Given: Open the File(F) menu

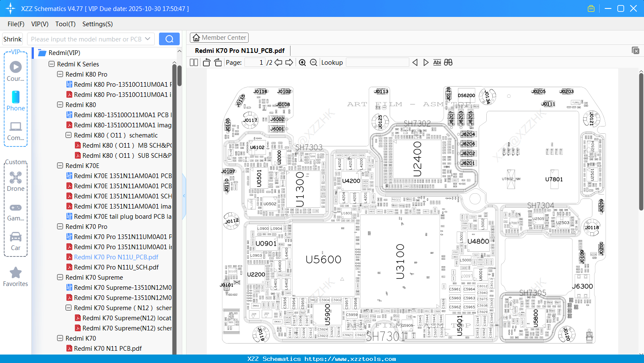Looking at the screenshot, I should (x=16, y=24).
